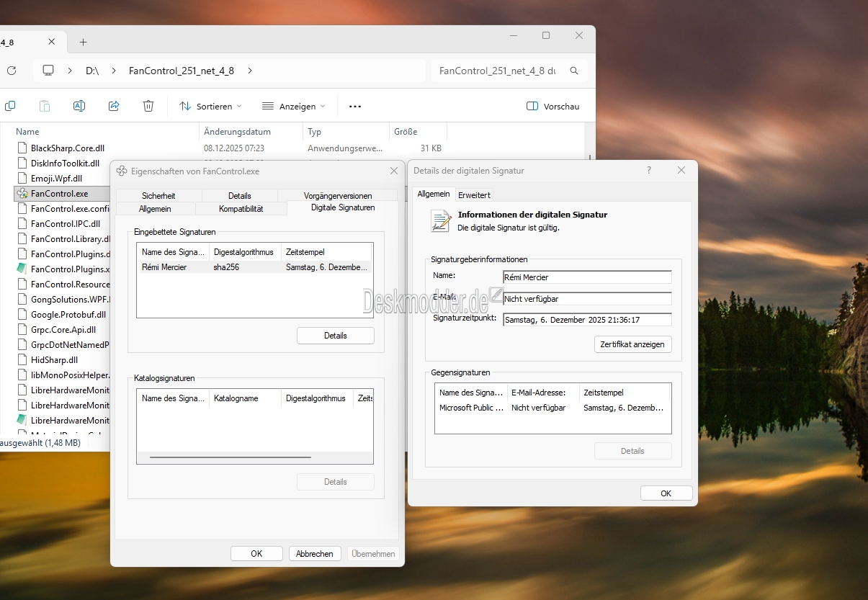This screenshot has height=600, width=868.
Task: Click the Share icon in Explorer toolbar
Action: click(114, 106)
